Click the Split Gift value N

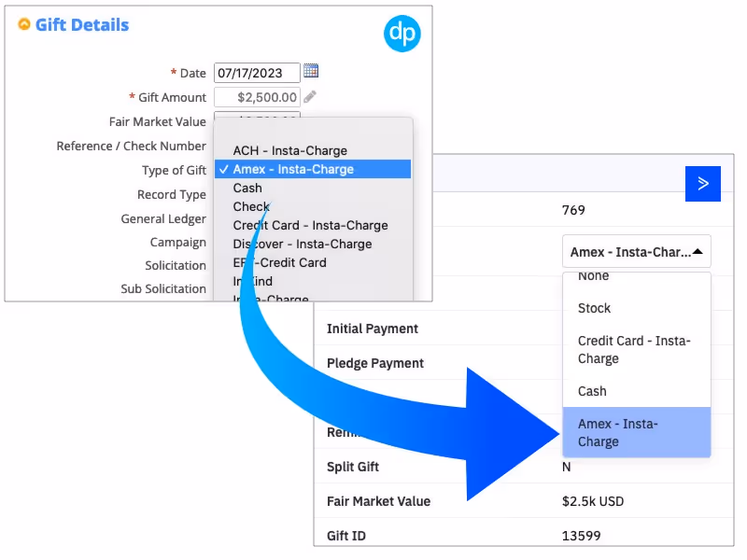[566, 468]
